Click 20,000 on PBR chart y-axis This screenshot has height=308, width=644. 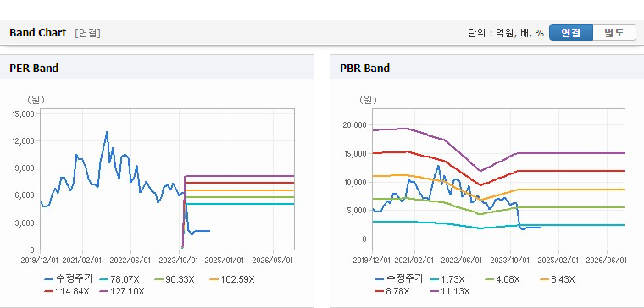356,124
